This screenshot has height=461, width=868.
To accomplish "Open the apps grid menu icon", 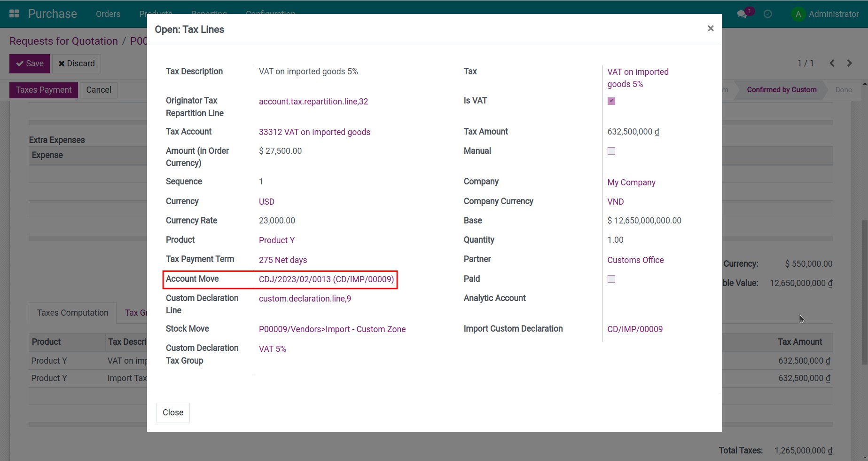I will [14, 14].
